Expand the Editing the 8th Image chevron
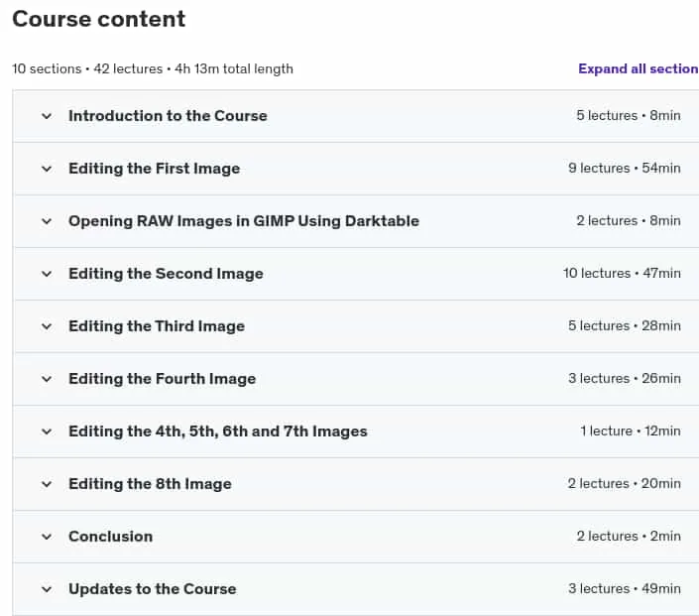699x616 pixels. pyautogui.click(x=47, y=484)
